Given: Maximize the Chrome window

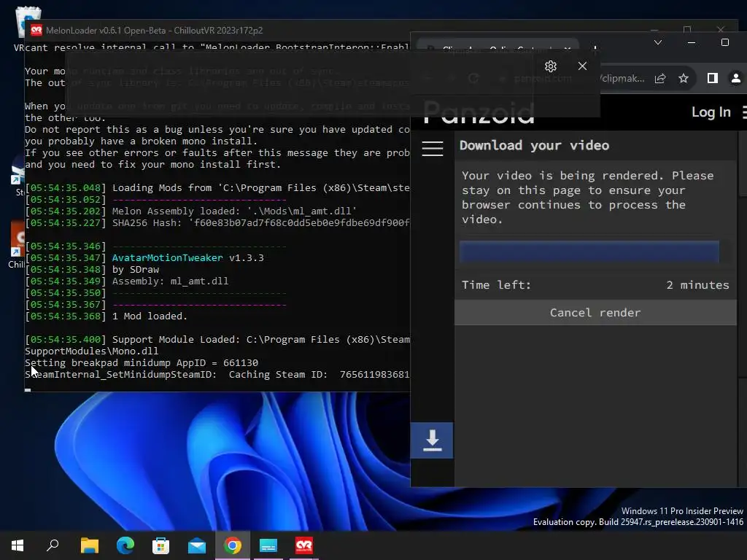Looking at the screenshot, I should click(725, 42).
